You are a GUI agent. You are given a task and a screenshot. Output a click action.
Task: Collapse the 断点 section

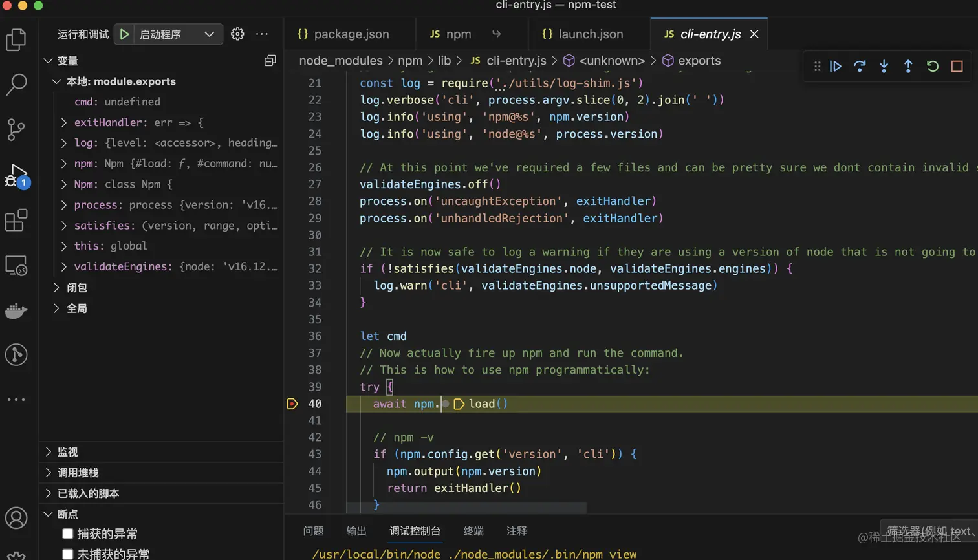pos(48,514)
